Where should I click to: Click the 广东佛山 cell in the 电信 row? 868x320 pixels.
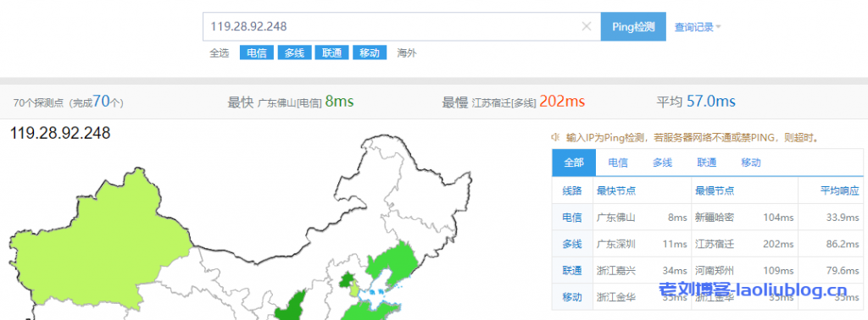pos(616,218)
